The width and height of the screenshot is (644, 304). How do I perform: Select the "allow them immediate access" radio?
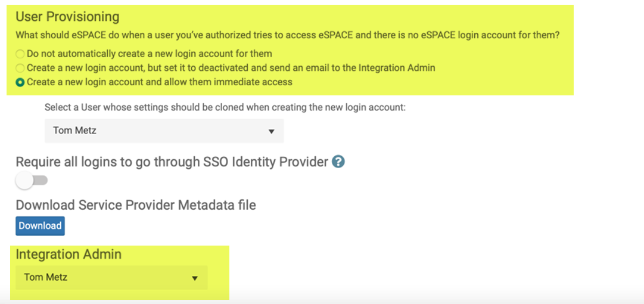20,82
